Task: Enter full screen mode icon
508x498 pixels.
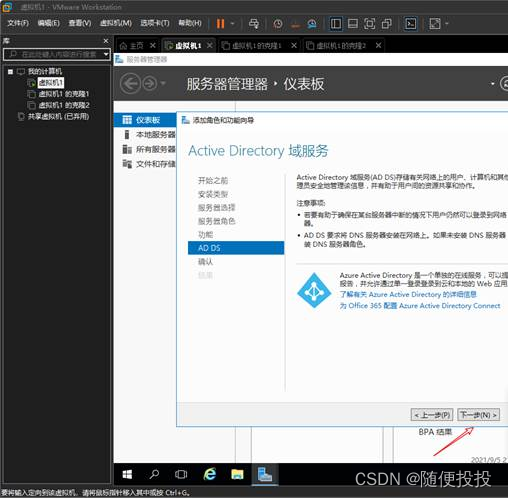Action: click(369, 24)
